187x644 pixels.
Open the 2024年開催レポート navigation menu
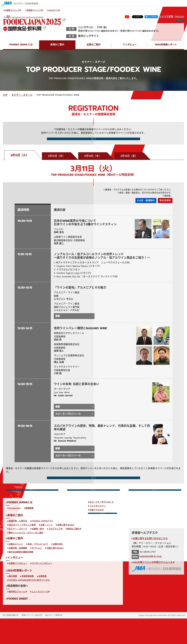pyautogui.click(x=166, y=45)
